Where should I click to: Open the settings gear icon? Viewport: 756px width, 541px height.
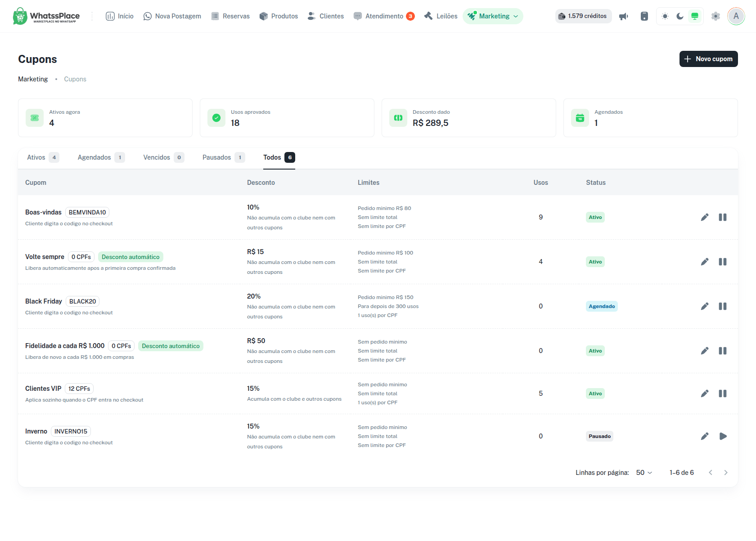click(x=715, y=16)
